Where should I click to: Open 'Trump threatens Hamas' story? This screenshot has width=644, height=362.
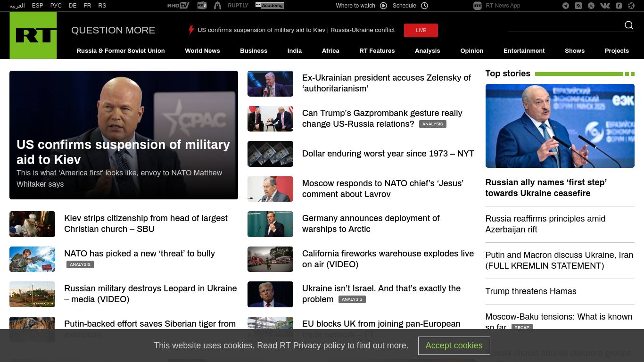tap(531, 291)
